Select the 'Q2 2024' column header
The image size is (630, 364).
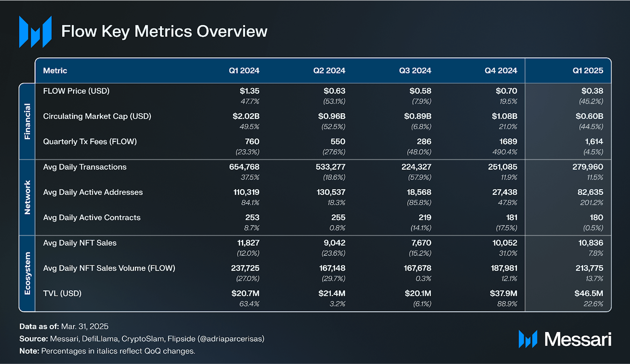point(329,71)
